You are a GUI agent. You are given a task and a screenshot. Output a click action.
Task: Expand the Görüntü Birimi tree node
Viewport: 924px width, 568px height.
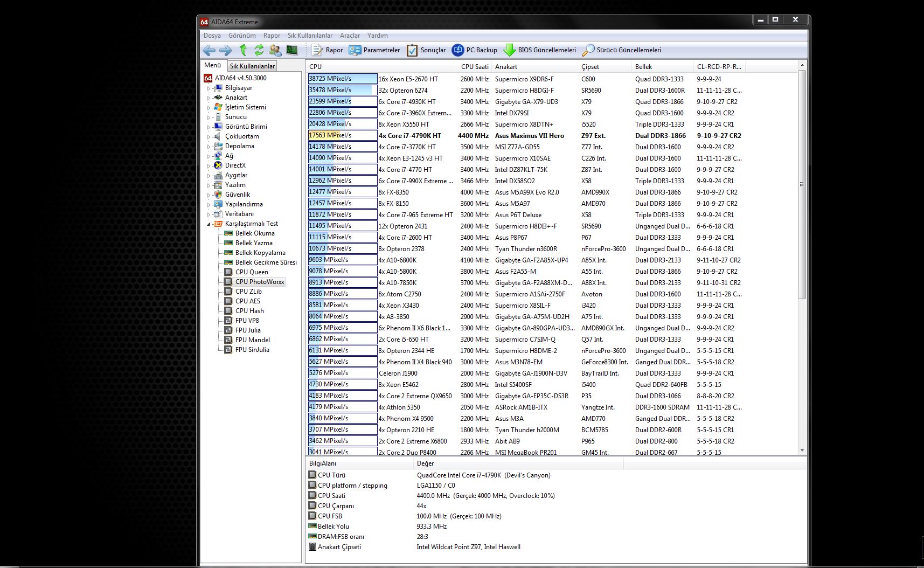(x=209, y=127)
